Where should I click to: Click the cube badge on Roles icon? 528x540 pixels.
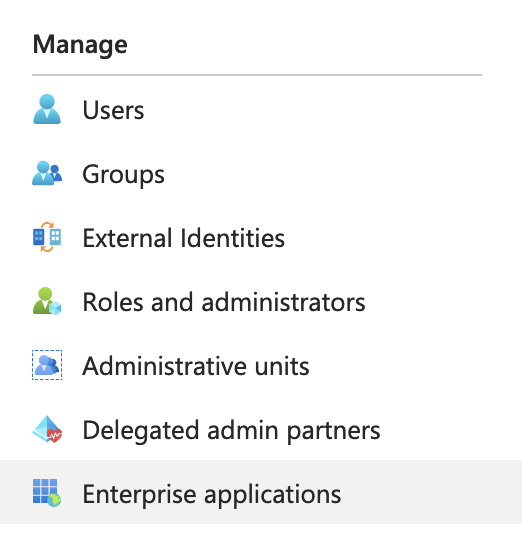click(55, 308)
